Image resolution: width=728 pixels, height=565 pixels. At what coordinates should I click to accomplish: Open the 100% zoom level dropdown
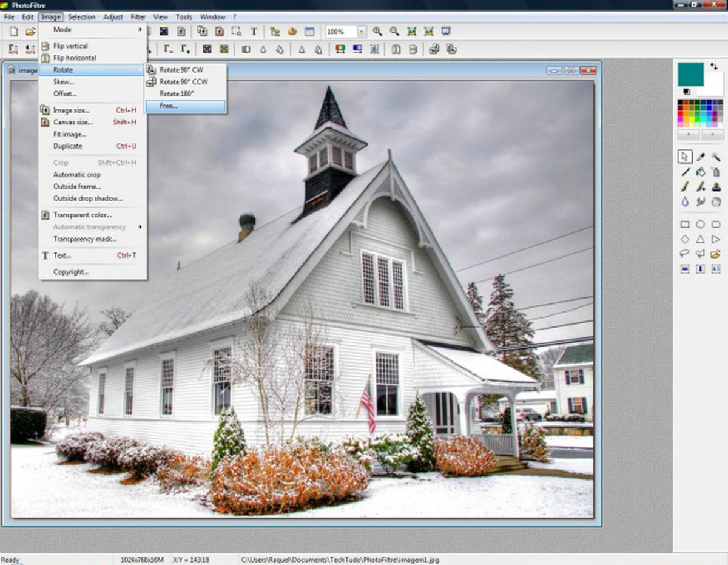tap(362, 32)
